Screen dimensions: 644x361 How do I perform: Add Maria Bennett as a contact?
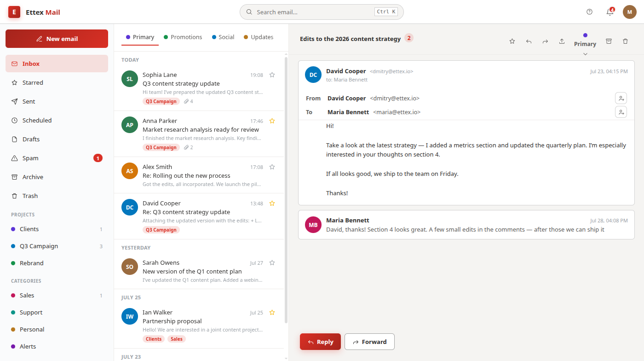point(621,112)
